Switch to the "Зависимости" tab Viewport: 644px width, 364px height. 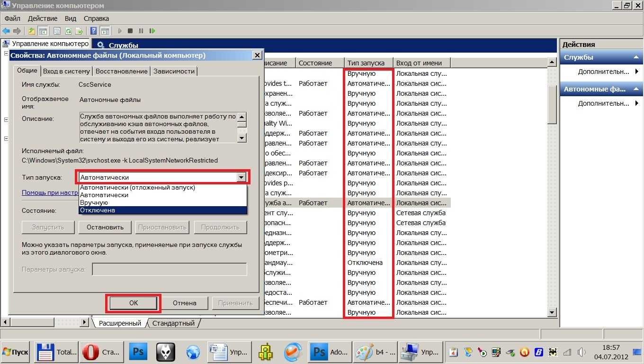[x=174, y=71]
